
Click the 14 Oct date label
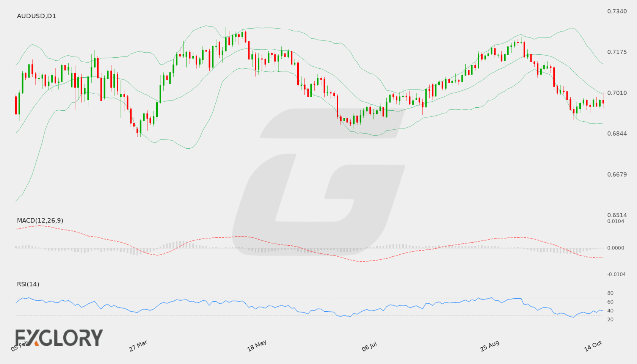593,346
